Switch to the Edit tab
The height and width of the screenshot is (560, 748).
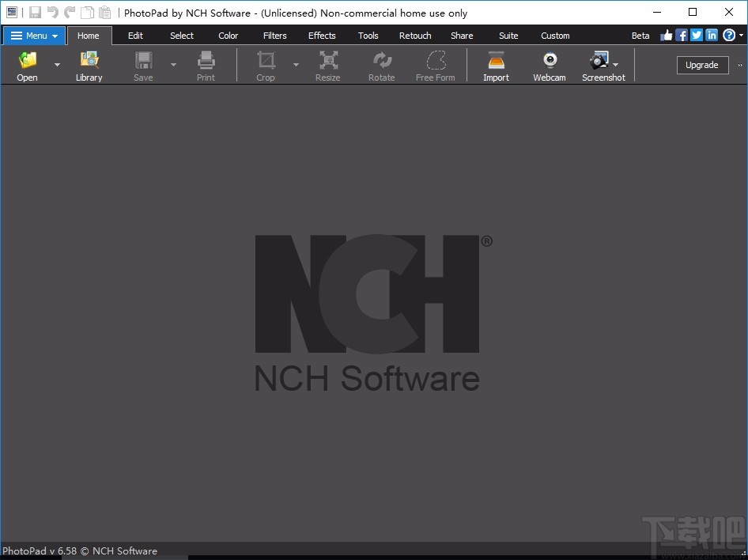pyautogui.click(x=135, y=36)
